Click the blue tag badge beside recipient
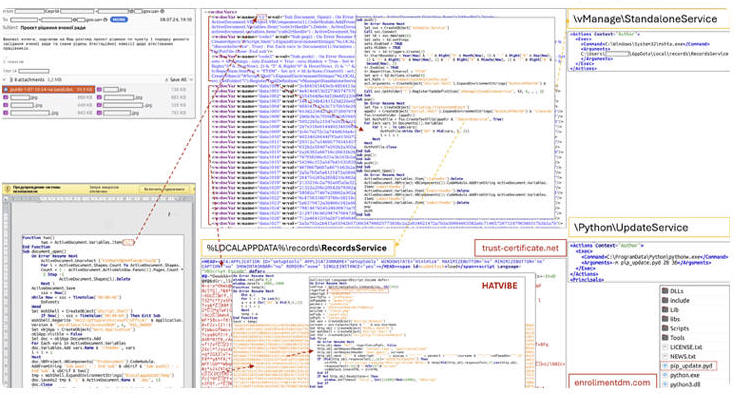The width and height of the screenshot is (743, 398). pyautogui.click(x=118, y=20)
